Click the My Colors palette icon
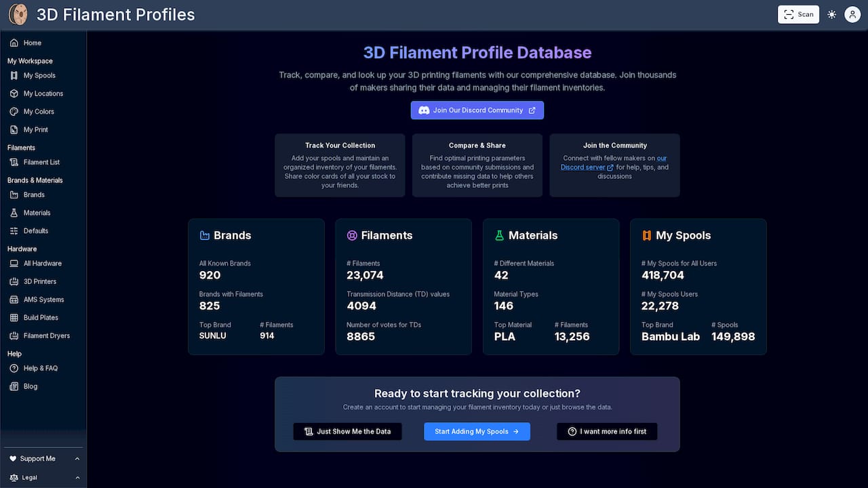This screenshot has height=488, width=868. [14, 111]
